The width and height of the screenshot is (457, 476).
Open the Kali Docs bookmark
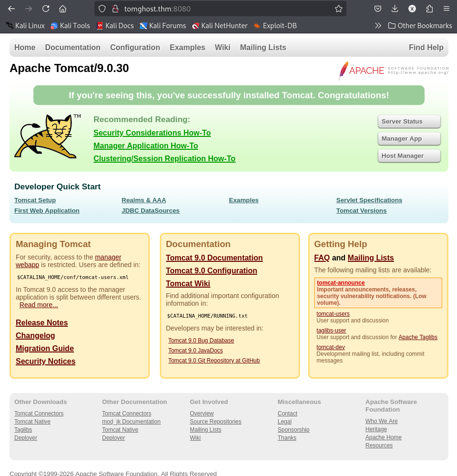tap(115, 26)
